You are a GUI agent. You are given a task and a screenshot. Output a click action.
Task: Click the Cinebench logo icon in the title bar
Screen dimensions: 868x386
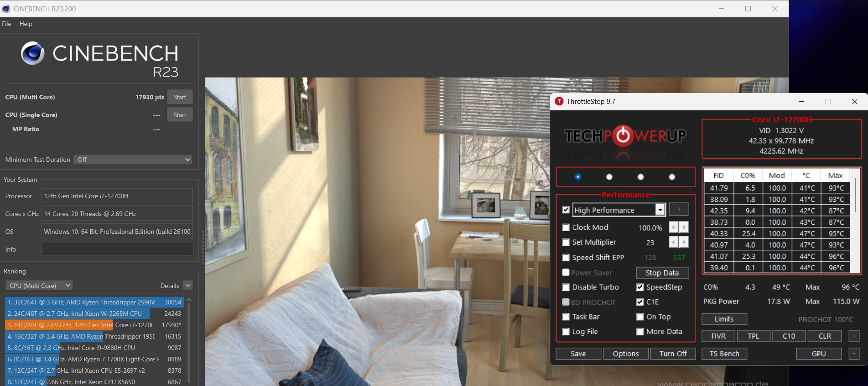pyautogui.click(x=6, y=9)
